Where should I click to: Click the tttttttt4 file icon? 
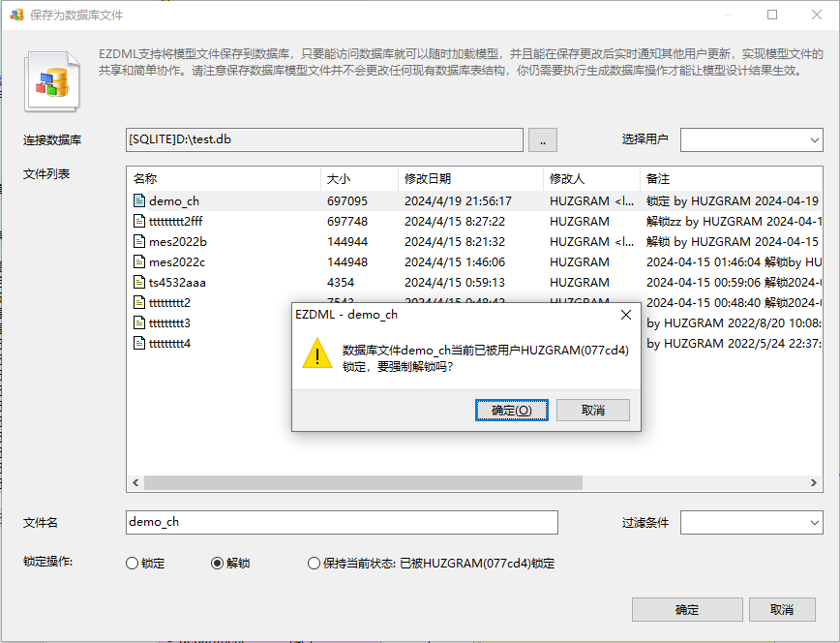click(x=139, y=343)
